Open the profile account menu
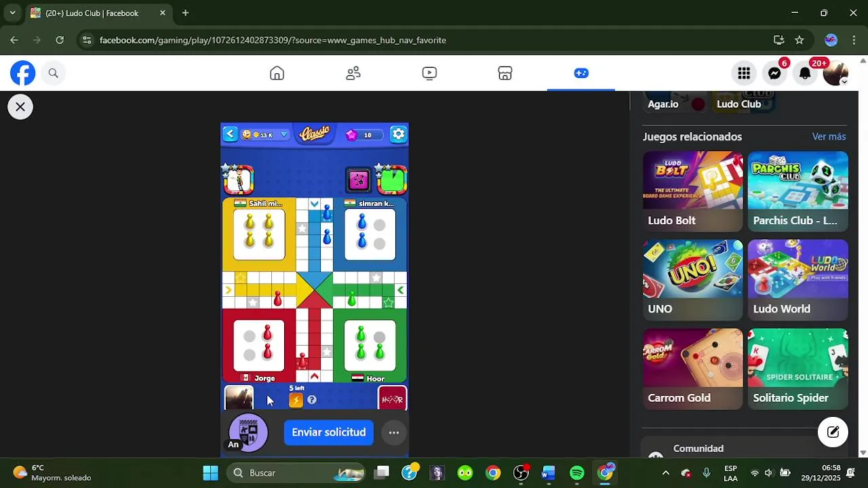This screenshot has height=488, width=868. (835, 73)
